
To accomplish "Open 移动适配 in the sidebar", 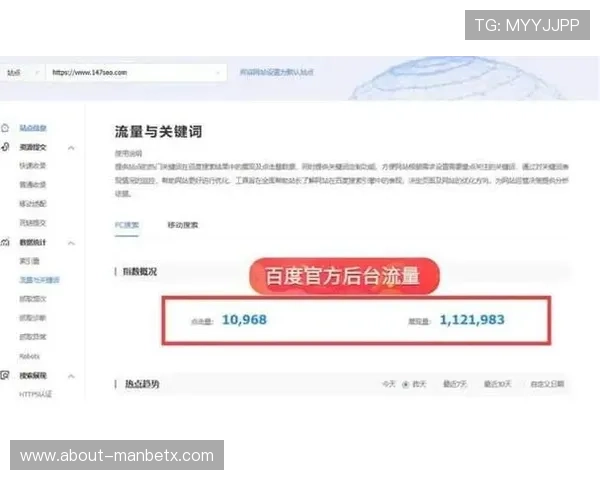I will click(33, 204).
